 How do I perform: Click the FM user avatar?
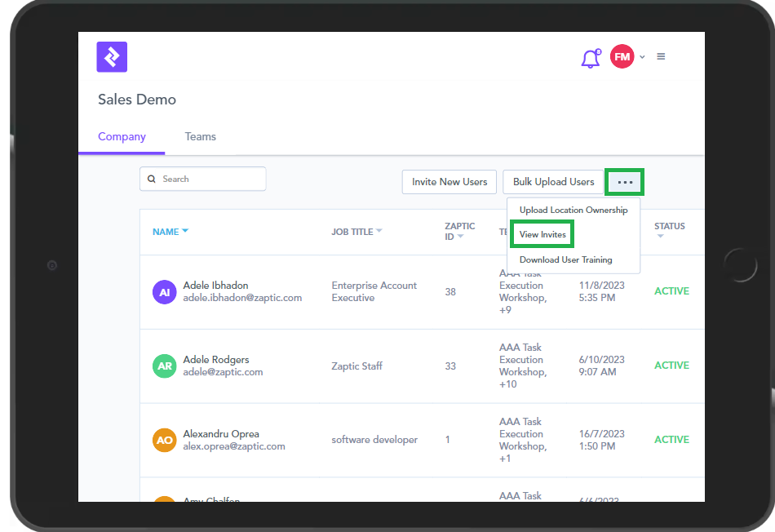(x=622, y=57)
